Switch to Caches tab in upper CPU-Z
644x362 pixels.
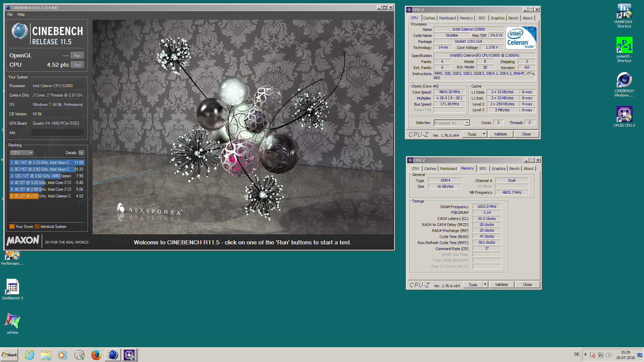click(429, 18)
